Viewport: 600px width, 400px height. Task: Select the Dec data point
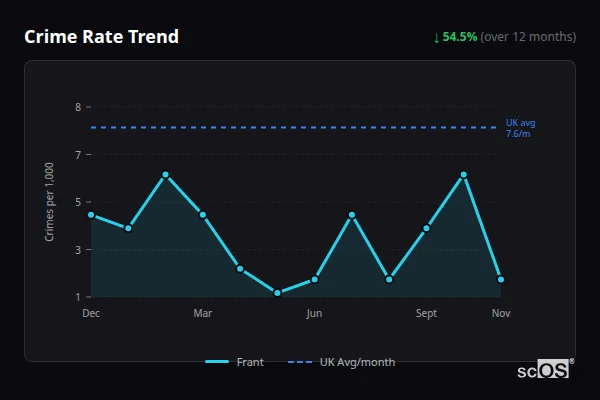point(91,215)
